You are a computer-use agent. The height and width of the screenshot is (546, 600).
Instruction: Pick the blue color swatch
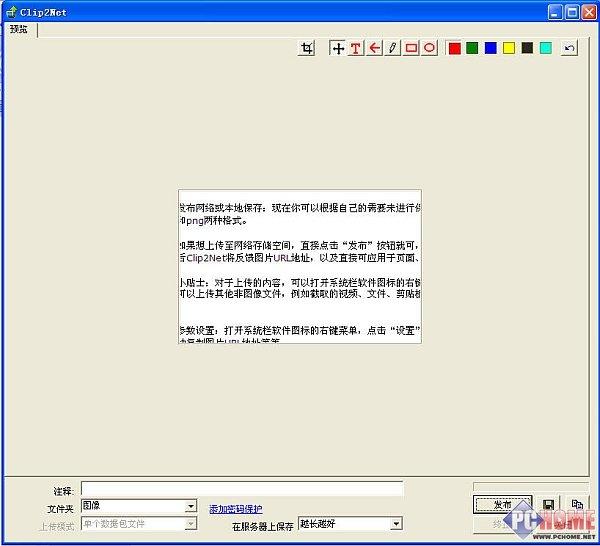click(x=490, y=48)
